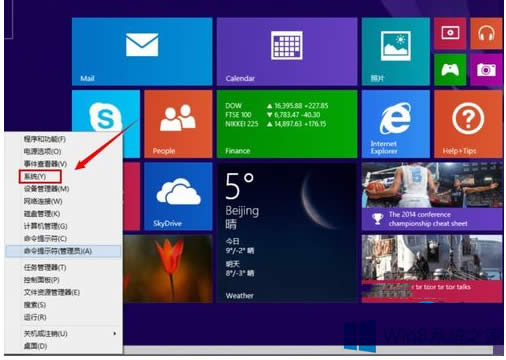The image size is (506, 360).
Task: Open 控制面板(P) menu entry
Action: (63, 280)
